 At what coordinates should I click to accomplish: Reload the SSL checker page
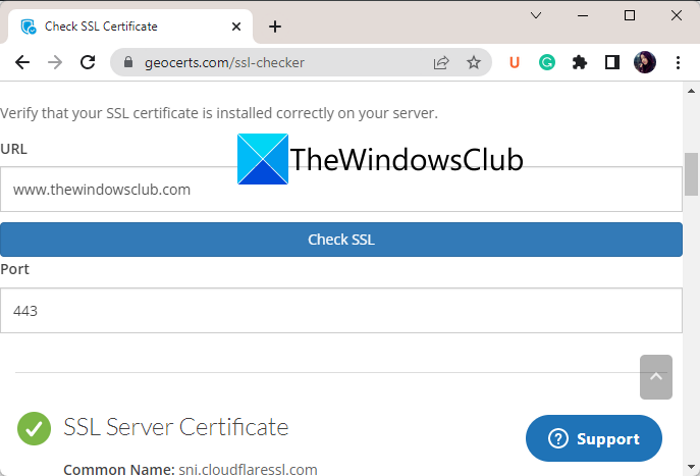coord(88,63)
